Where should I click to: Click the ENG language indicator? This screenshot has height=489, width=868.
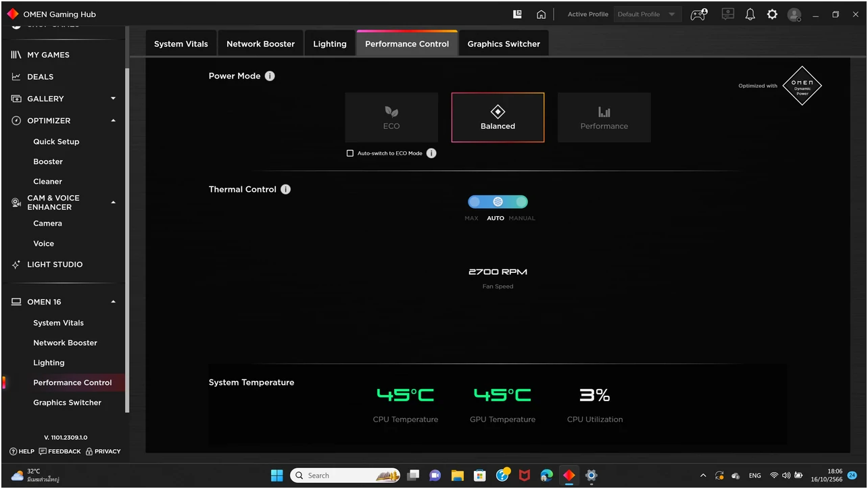755,475
